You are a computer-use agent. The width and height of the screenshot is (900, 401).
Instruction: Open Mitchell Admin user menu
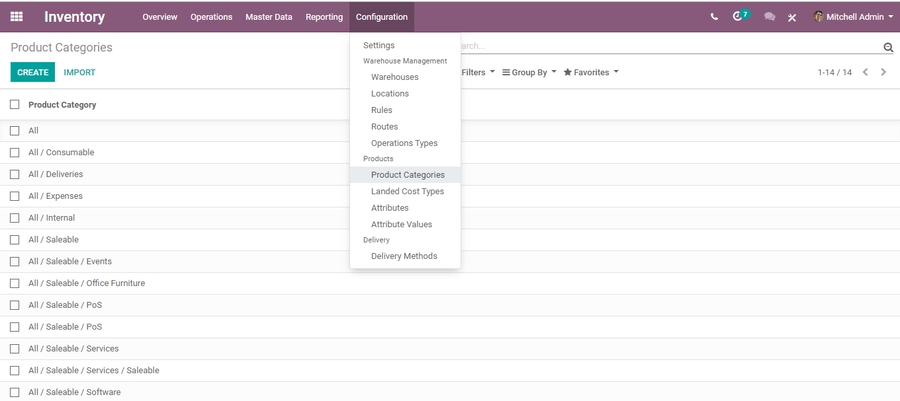853,17
